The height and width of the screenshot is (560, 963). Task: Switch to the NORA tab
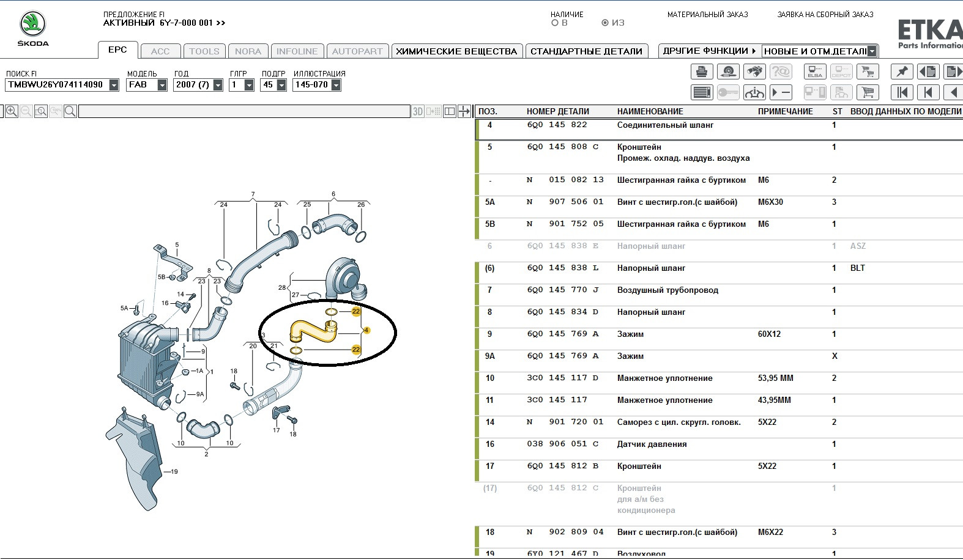[248, 51]
